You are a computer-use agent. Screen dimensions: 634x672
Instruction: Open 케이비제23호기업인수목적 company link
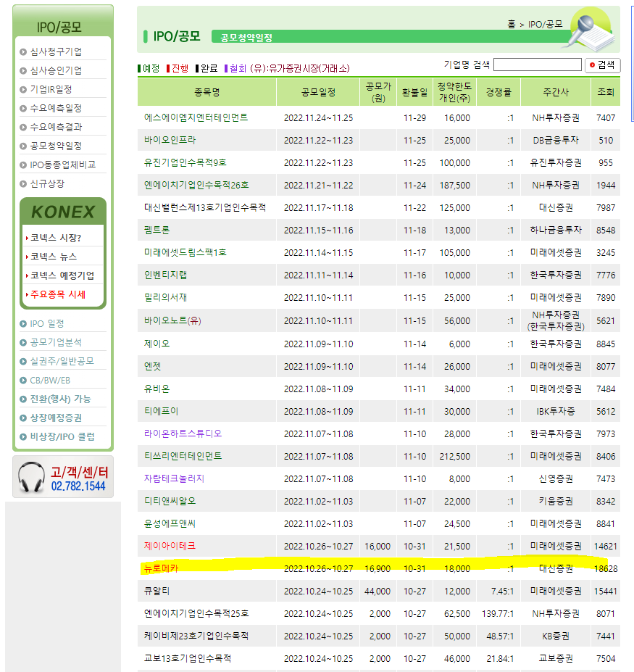[196, 636]
